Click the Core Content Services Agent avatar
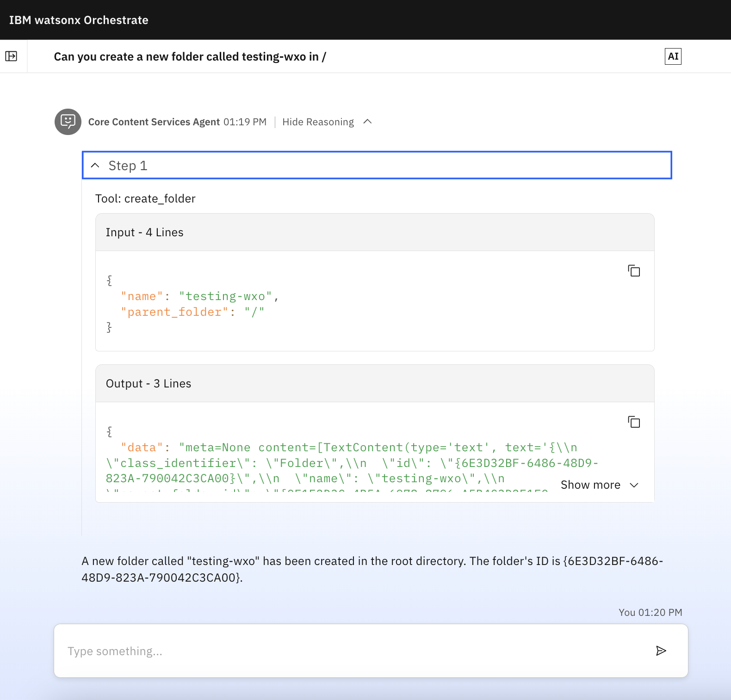Image resolution: width=731 pixels, height=700 pixels. point(68,122)
